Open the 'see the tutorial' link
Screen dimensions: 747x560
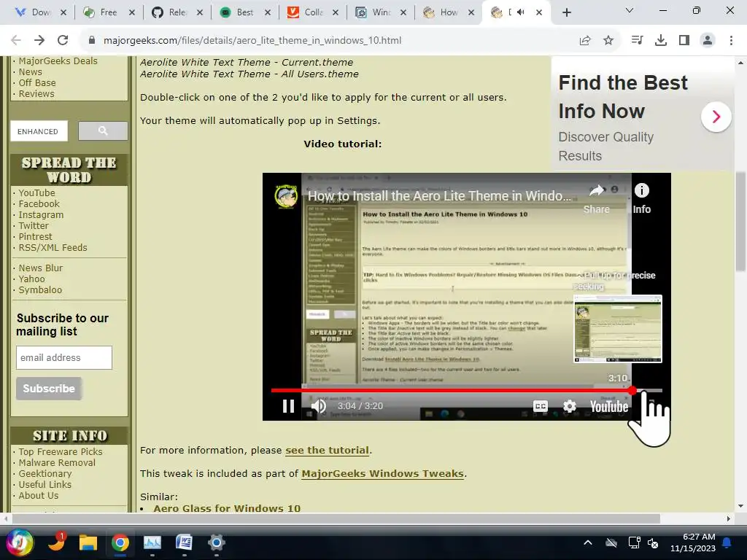tap(327, 450)
